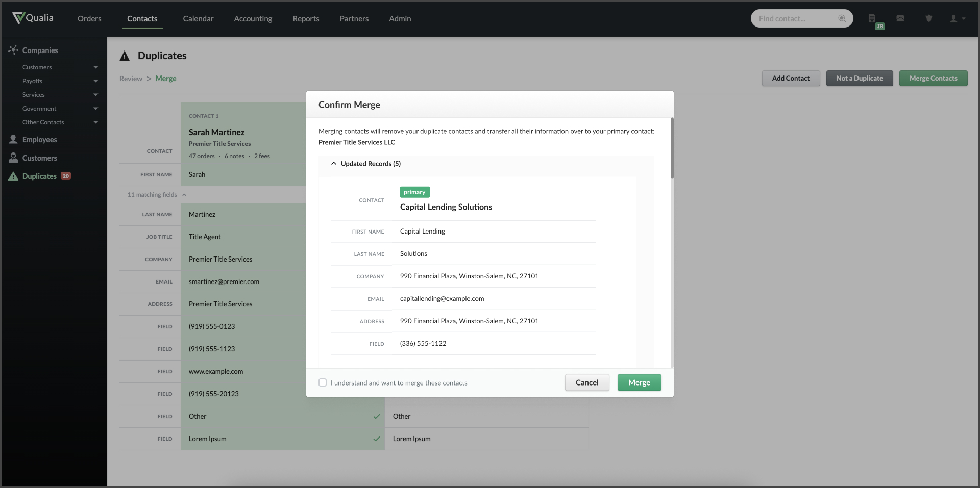Select Sarah Martinez contact name
Viewport: 980px width, 488px height.
pyautogui.click(x=216, y=132)
